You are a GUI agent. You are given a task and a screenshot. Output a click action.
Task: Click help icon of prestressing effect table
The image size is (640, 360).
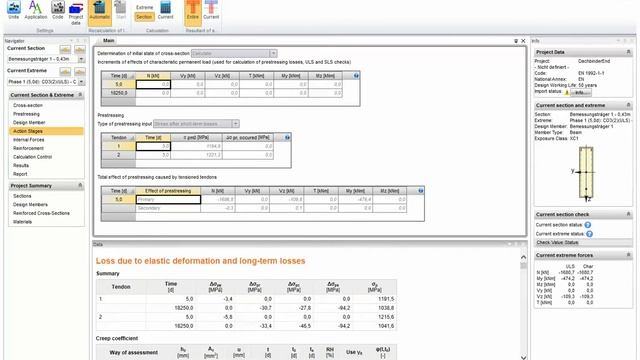coord(420,191)
